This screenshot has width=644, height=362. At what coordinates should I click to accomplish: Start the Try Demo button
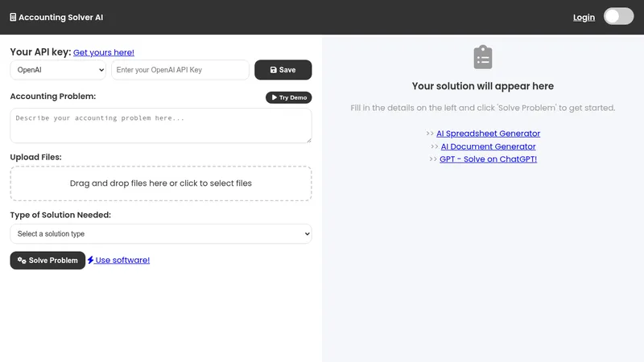(x=289, y=97)
